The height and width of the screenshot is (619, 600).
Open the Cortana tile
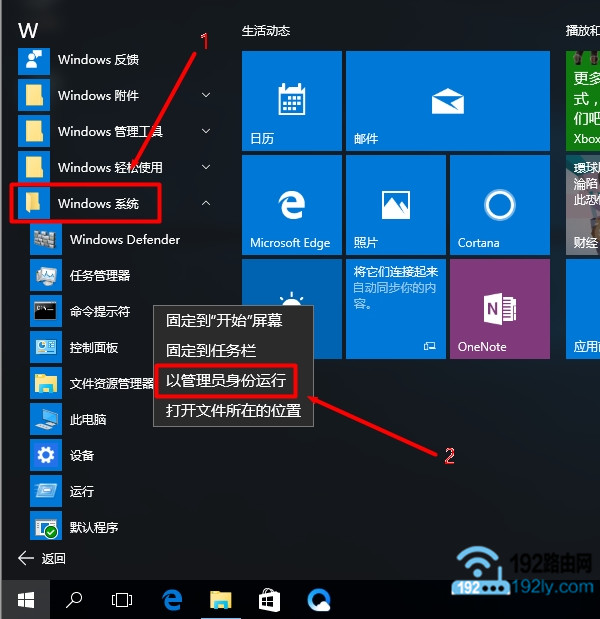[x=500, y=205]
